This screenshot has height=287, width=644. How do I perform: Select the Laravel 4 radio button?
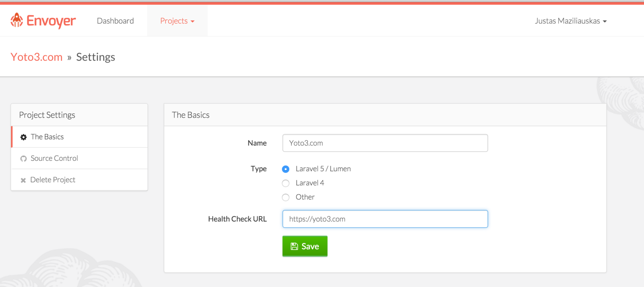point(286,183)
